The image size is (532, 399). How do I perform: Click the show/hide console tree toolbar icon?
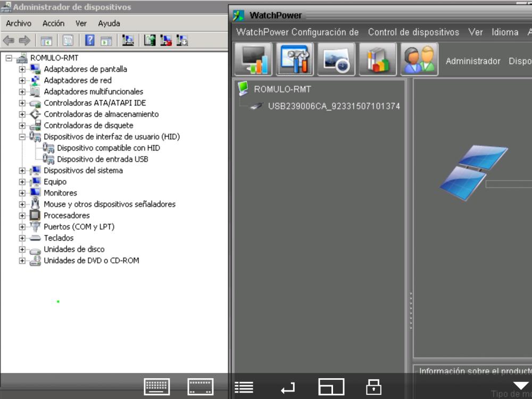point(46,41)
